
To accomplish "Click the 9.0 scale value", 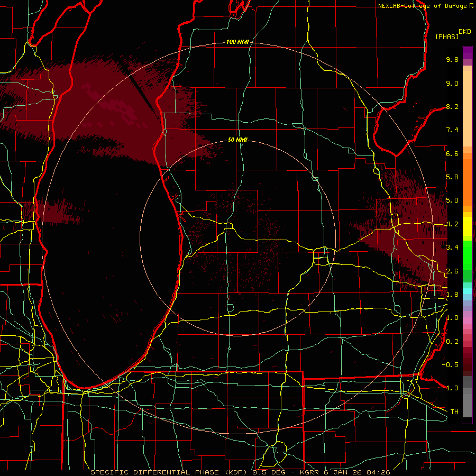I will 452,83.
